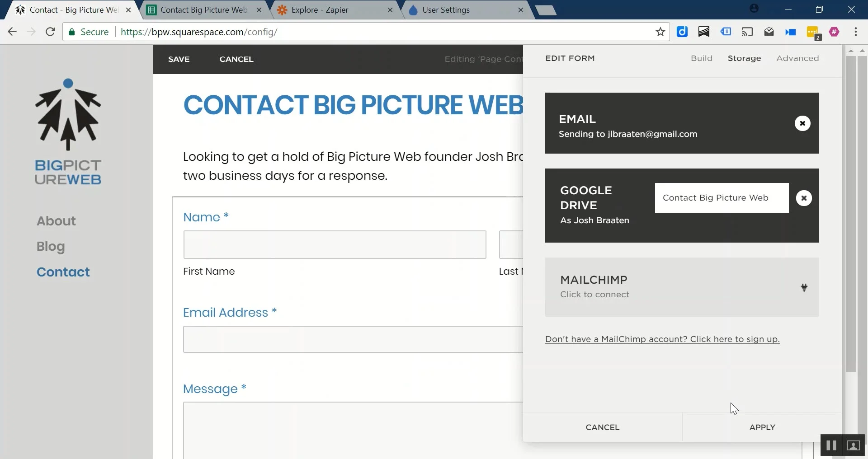This screenshot has width=868, height=459.
Task: Click SAVE in the page editor bar
Action: pyautogui.click(x=179, y=59)
